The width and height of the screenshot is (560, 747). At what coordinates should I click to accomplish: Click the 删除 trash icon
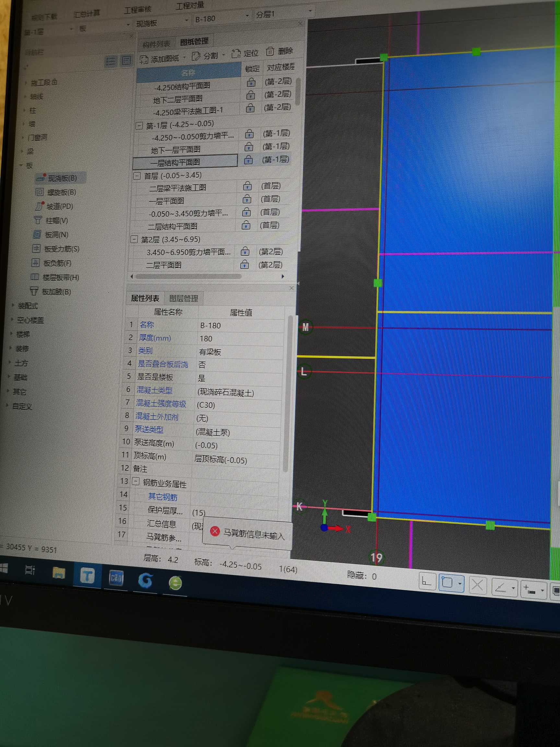tap(270, 52)
